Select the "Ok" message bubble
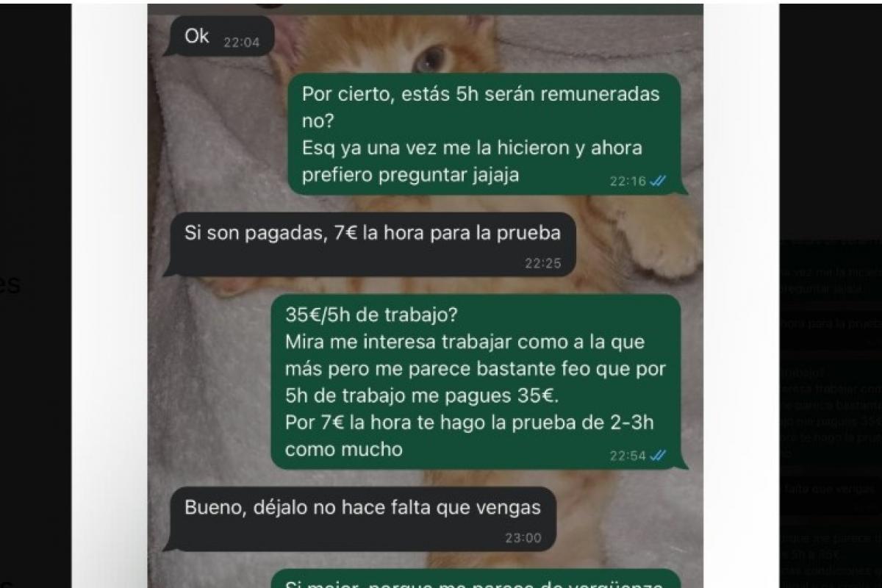 click(x=217, y=37)
